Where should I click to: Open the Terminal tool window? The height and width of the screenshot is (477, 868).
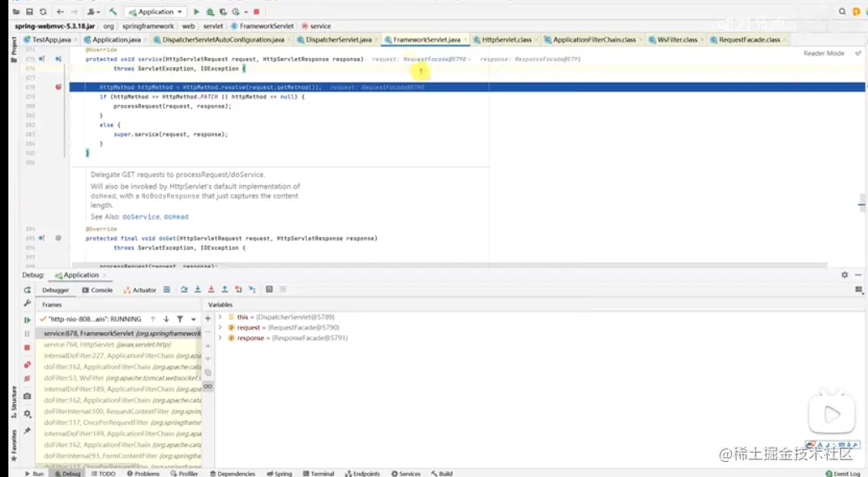pos(319,474)
